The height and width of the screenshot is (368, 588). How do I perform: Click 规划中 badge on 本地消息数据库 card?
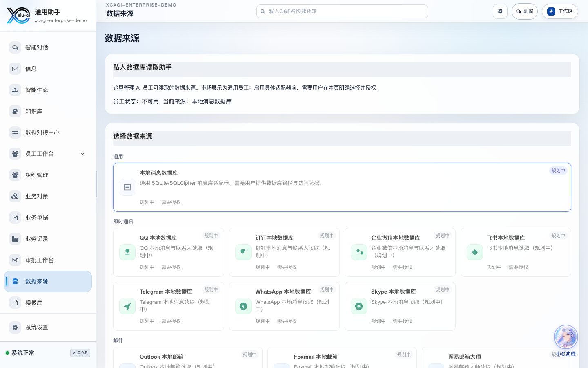tap(558, 171)
